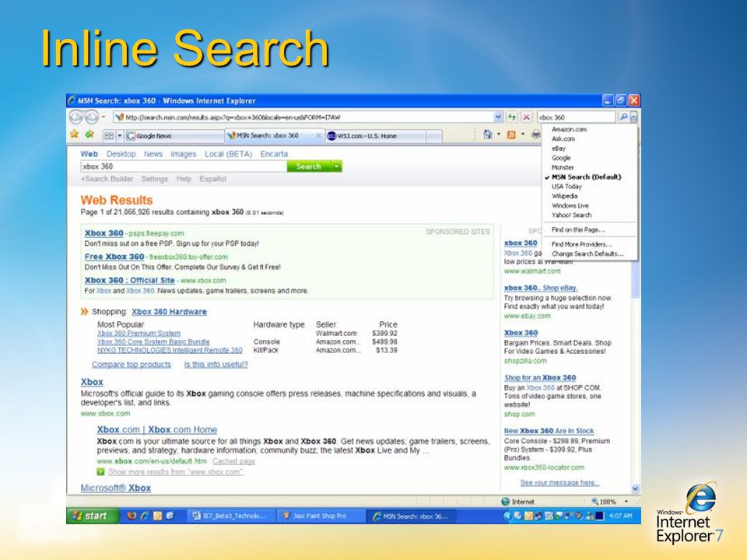Click the Internet Explorer quick launch icon
The image size is (747, 560).
tap(145, 516)
